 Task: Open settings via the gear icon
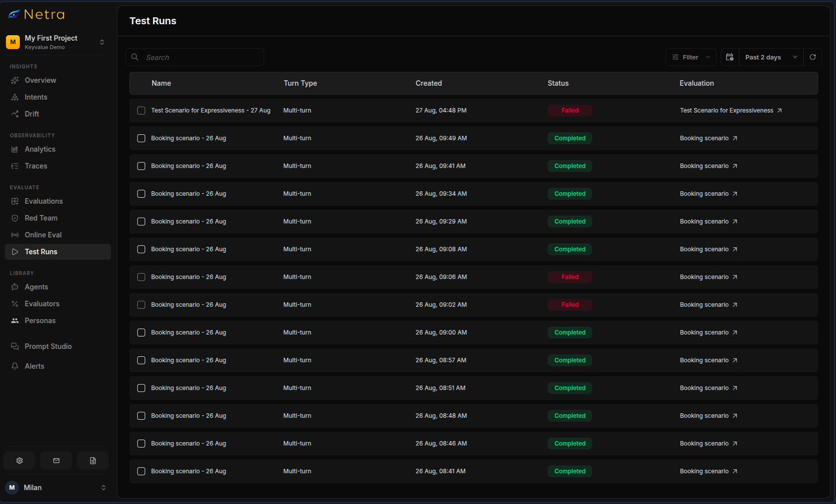[19, 460]
